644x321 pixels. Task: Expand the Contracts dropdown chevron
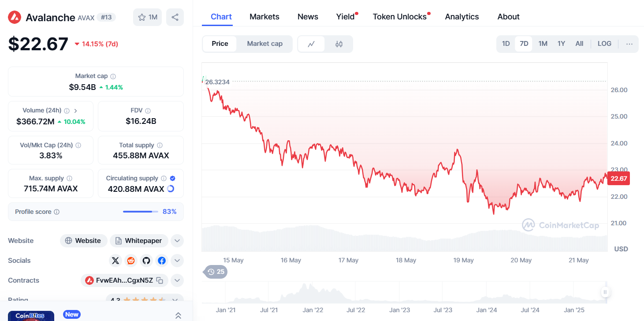pyautogui.click(x=177, y=280)
